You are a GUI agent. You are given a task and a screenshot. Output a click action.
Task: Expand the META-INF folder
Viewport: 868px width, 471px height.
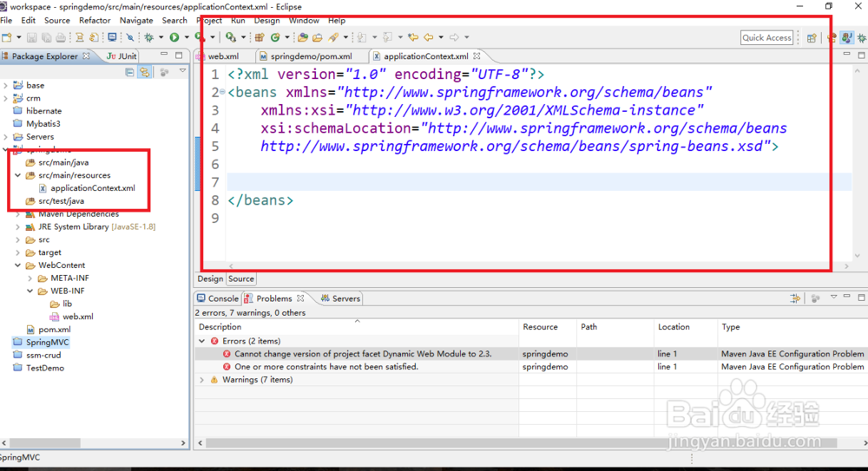tap(30, 278)
